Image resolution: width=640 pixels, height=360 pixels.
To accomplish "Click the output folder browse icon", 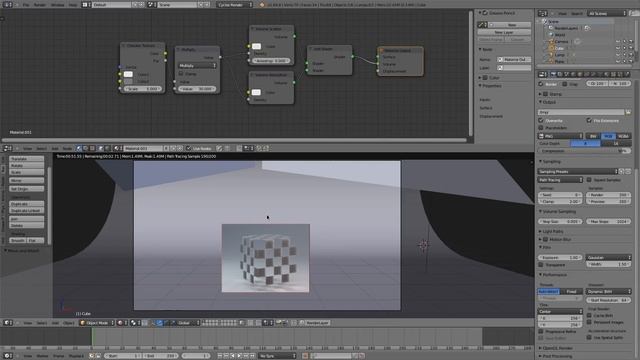I will [x=628, y=112].
